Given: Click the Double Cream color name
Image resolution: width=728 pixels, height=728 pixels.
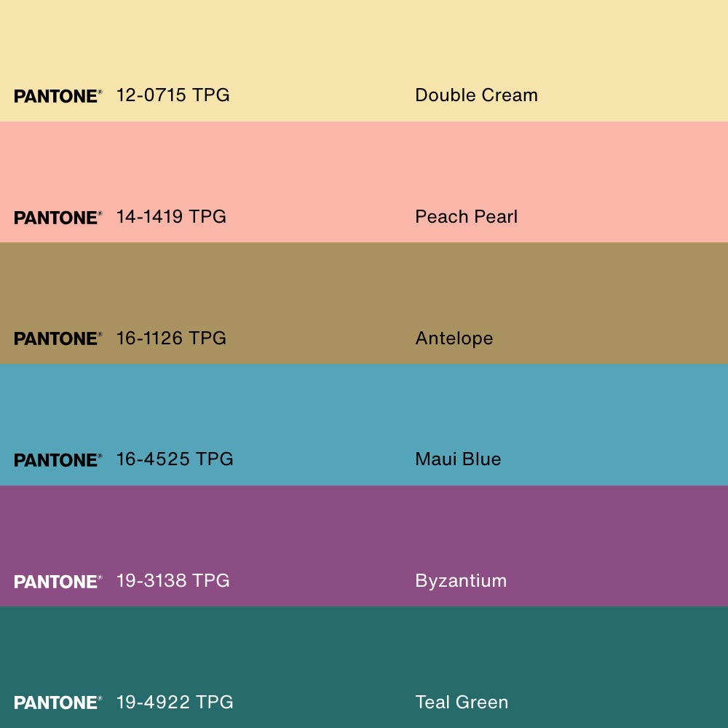Looking at the screenshot, I should tap(476, 95).
